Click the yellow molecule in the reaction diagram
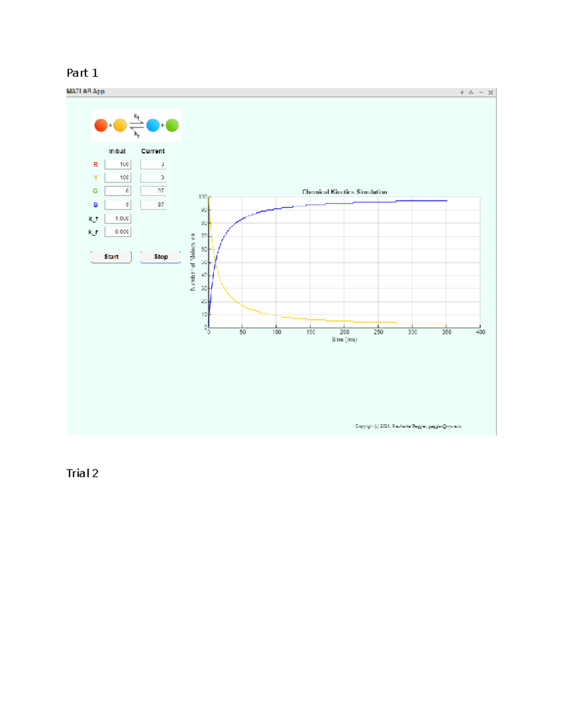The image size is (563, 728). 120,125
